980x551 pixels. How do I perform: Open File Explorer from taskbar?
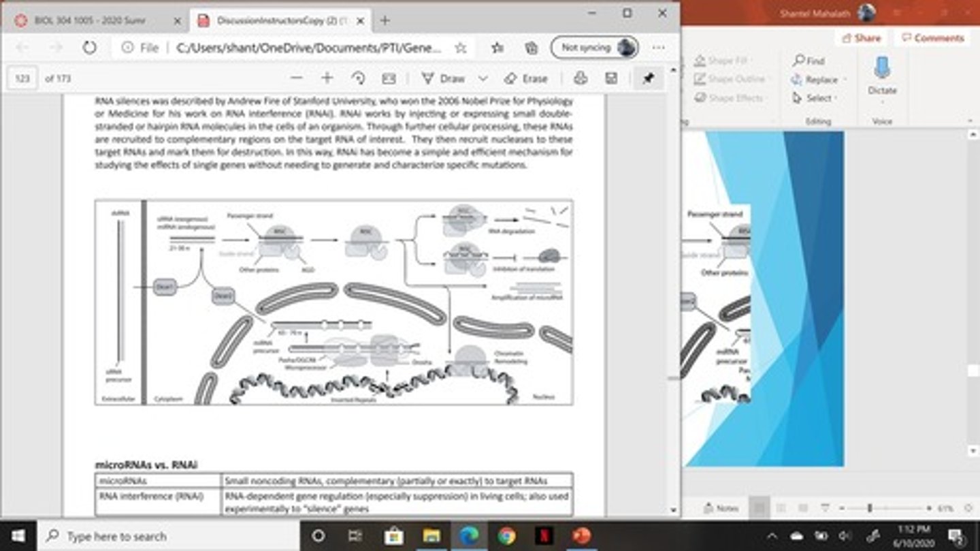click(x=431, y=536)
